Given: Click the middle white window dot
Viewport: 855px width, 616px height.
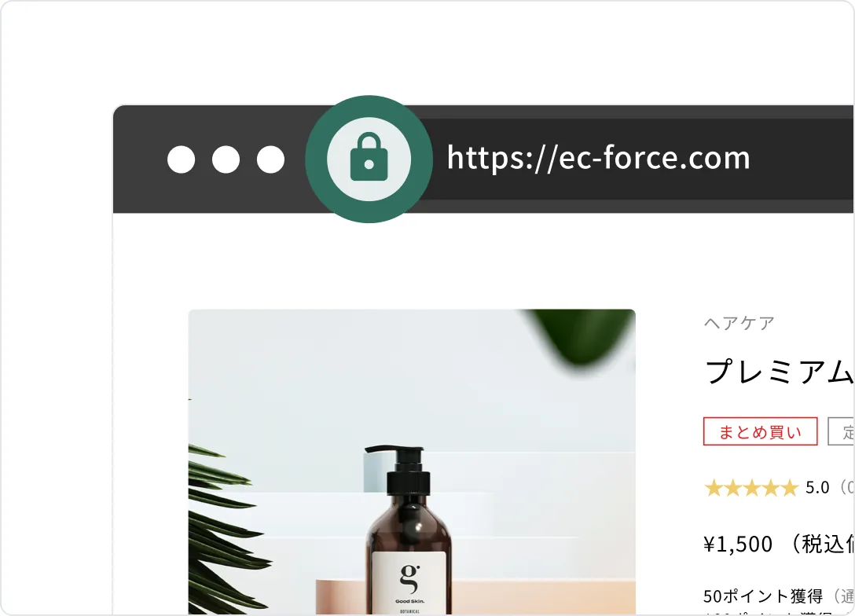Looking at the screenshot, I should point(226,159).
